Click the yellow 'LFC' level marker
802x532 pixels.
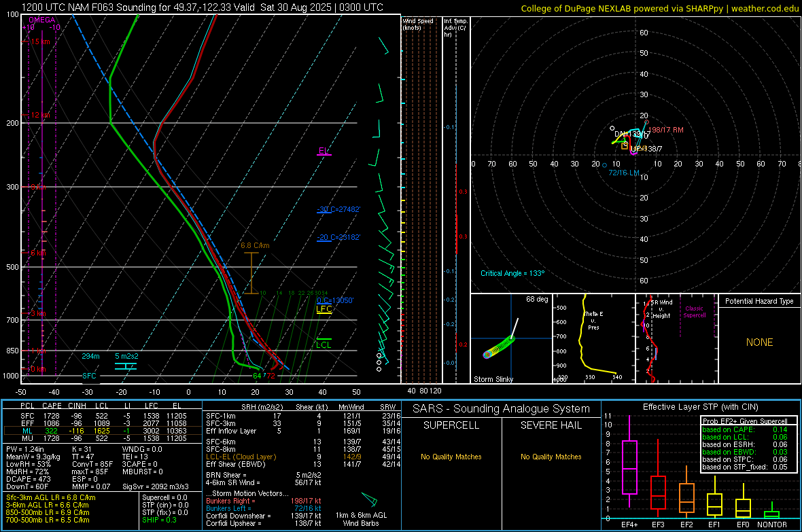tap(324, 309)
